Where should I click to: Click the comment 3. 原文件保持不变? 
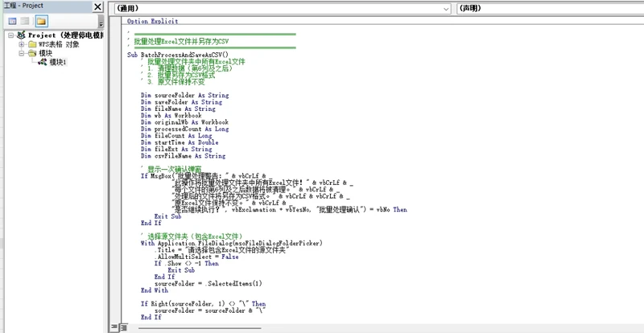pos(175,82)
